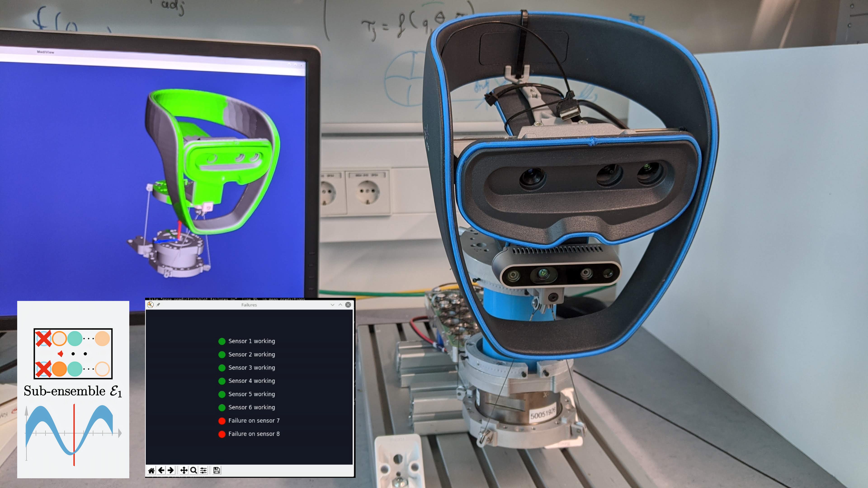Collapse Failures window using down chevron
The height and width of the screenshot is (488, 868).
333,305
